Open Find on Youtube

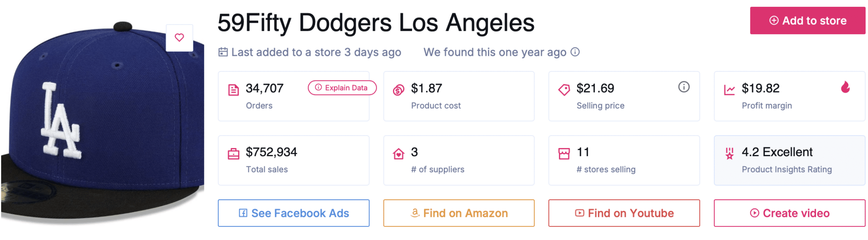tap(624, 213)
